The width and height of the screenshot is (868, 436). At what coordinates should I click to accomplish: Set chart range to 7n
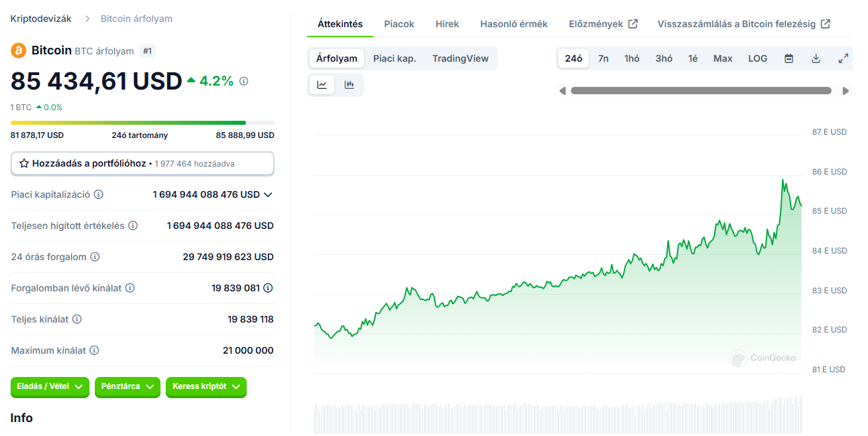[603, 58]
